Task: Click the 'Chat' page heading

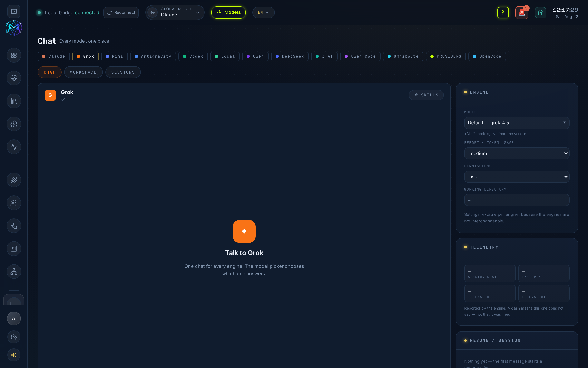Action: (47, 41)
